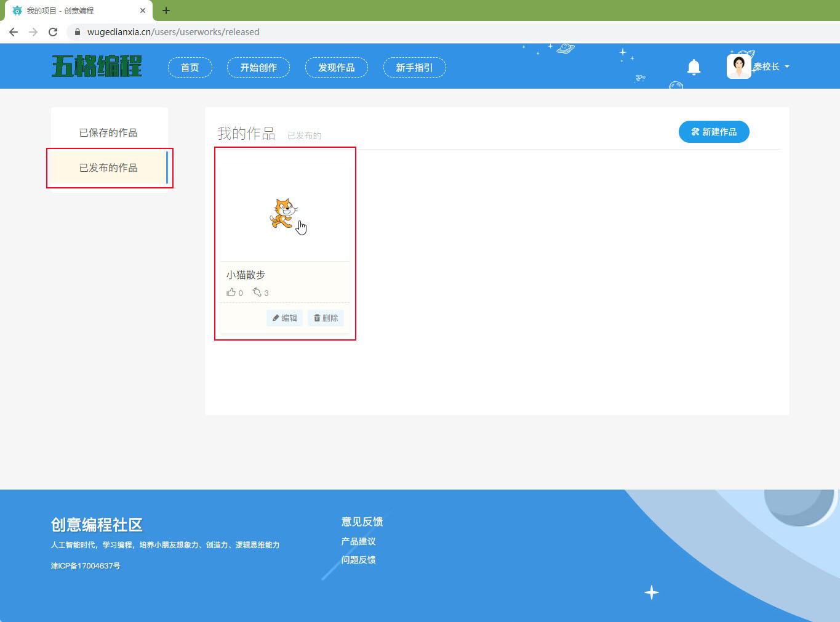Select 已保存的作品 in sidebar

point(108,132)
